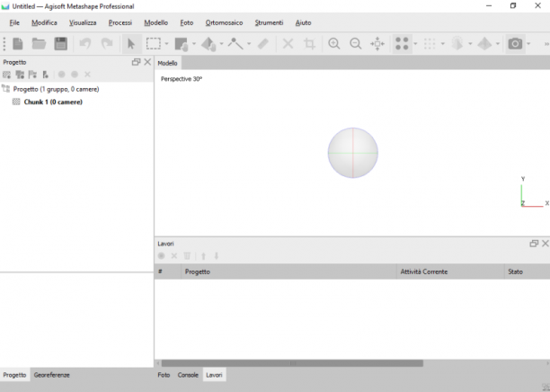Close the Lavori panel

[x=546, y=243]
